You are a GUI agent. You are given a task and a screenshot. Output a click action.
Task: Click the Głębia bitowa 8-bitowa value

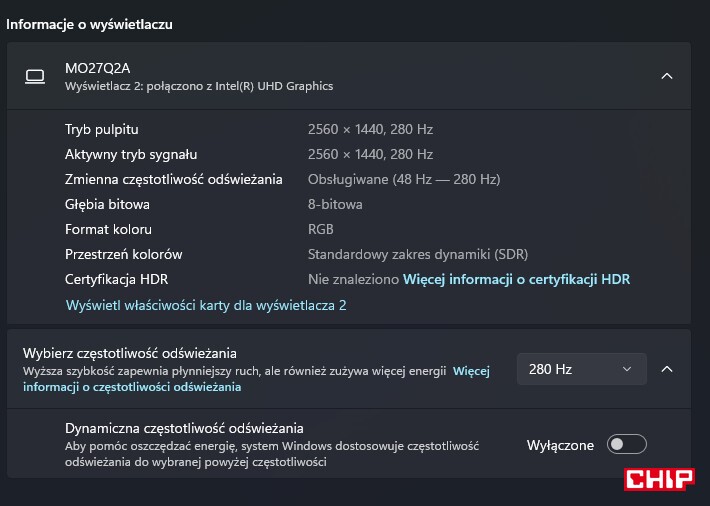[x=335, y=204]
